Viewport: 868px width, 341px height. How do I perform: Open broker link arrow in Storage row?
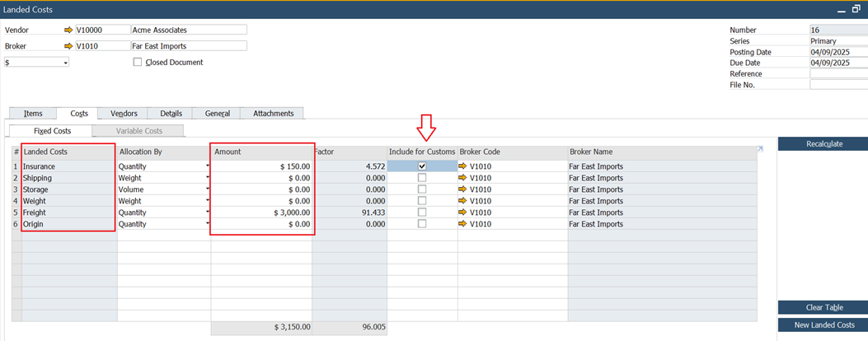[x=462, y=189]
